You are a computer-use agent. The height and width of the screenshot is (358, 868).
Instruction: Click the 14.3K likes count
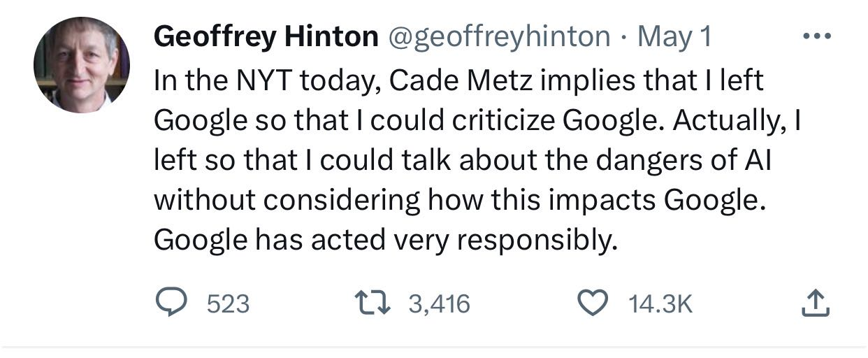[660, 303]
